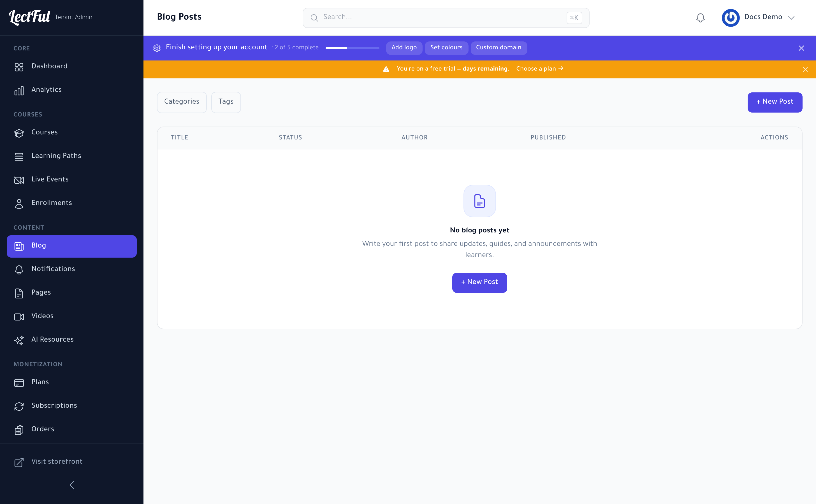This screenshot has height=504, width=816.
Task: Navigate to Courses
Action: click(72, 133)
